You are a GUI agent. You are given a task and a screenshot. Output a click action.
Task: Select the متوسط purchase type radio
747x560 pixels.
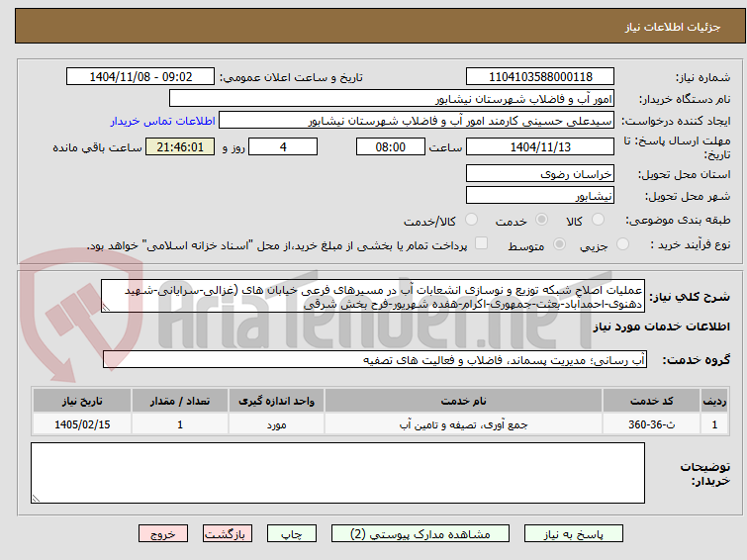(559, 244)
